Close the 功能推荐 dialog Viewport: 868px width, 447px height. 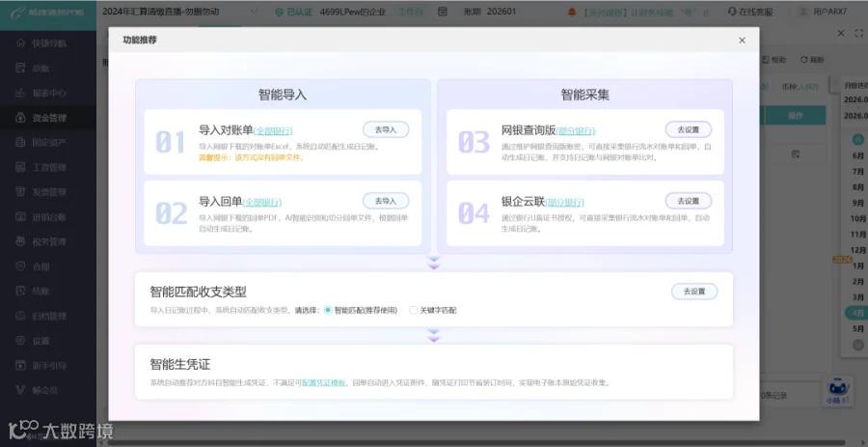pyautogui.click(x=742, y=40)
